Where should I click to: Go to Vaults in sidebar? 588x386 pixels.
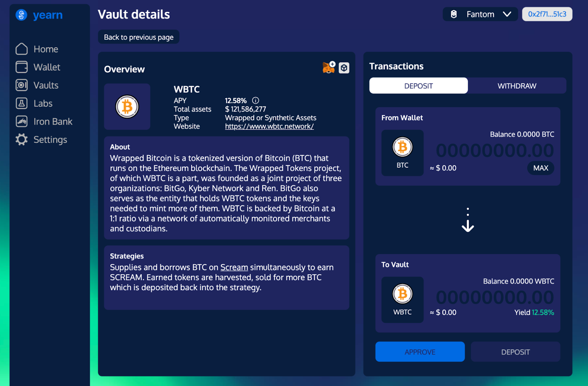point(46,85)
